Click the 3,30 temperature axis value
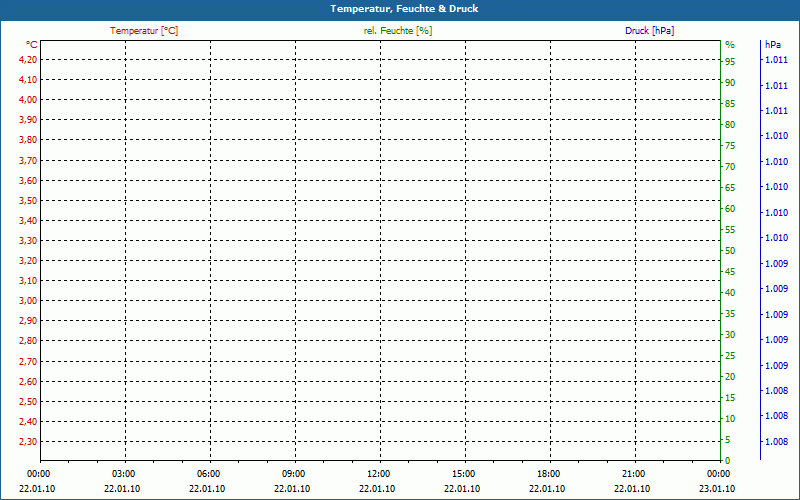This screenshot has width=800, height=500. pos(28,240)
